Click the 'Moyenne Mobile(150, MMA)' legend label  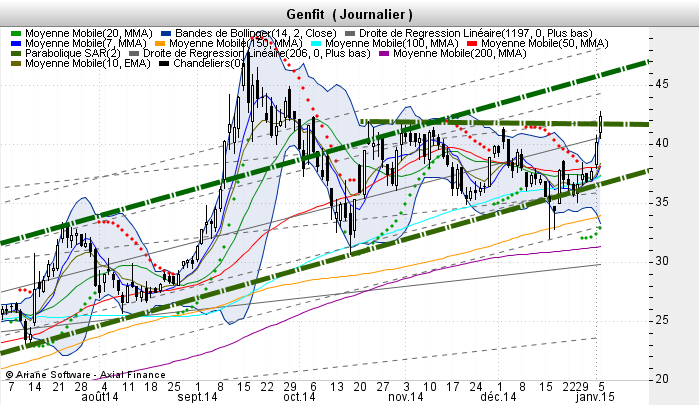pyautogui.click(x=236, y=44)
